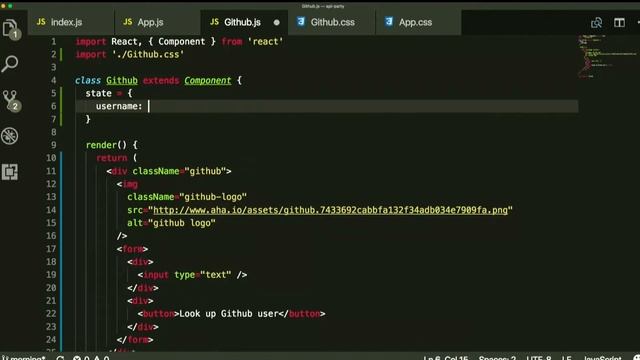Click the 'extends' keyword on line 4
This screenshot has width=640, height=360.
click(161, 80)
